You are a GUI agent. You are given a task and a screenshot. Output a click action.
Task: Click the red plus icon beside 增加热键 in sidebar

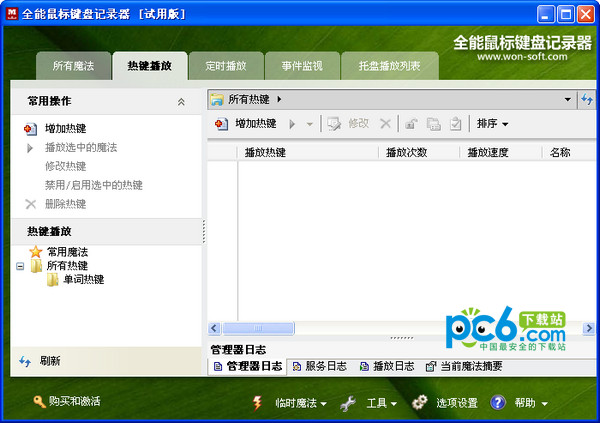(x=31, y=129)
